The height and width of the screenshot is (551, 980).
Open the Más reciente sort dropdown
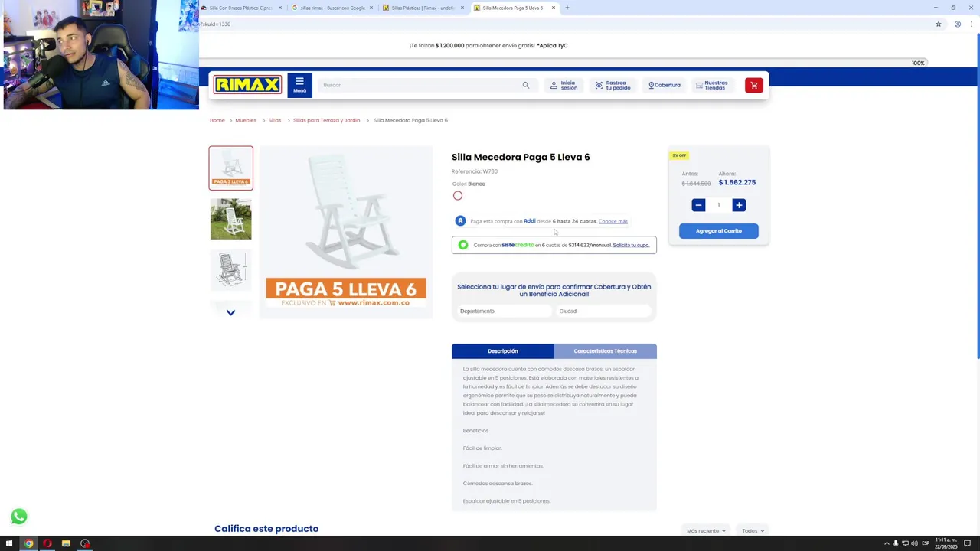coord(706,530)
